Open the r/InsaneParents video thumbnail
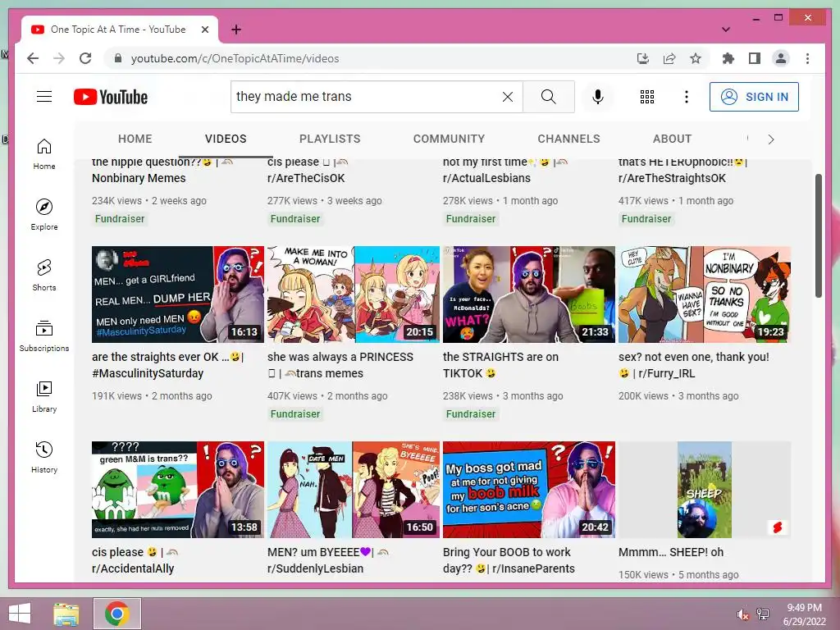 pos(529,490)
